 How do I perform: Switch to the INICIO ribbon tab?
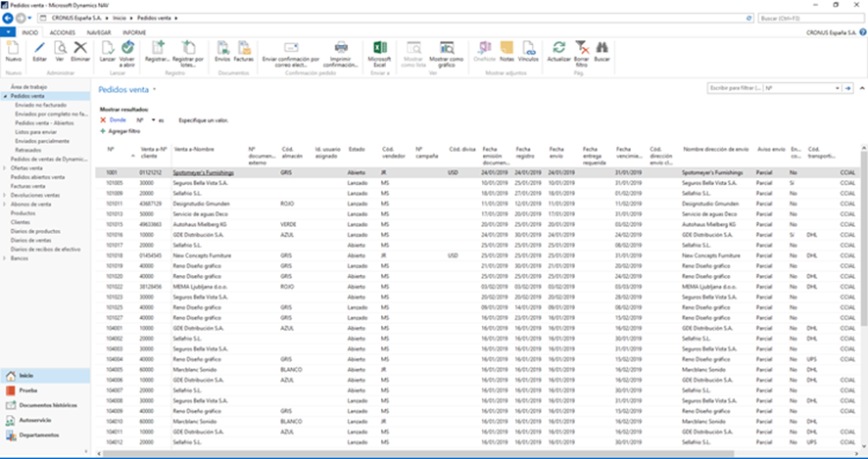[30, 32]
